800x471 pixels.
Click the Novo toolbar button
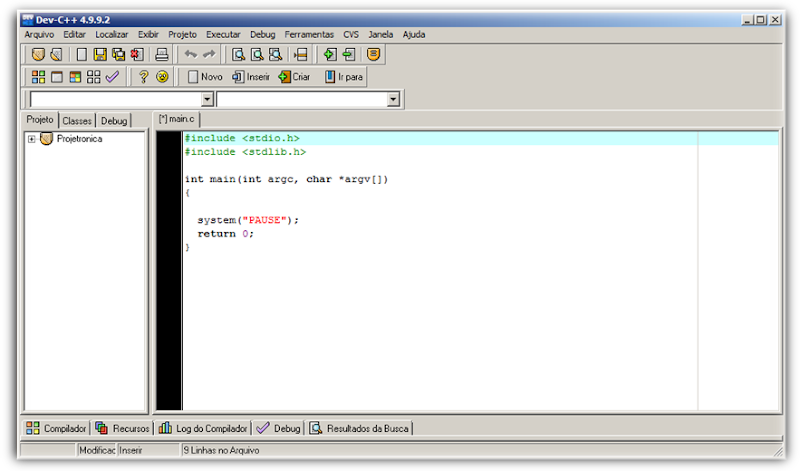click(205, 77)
